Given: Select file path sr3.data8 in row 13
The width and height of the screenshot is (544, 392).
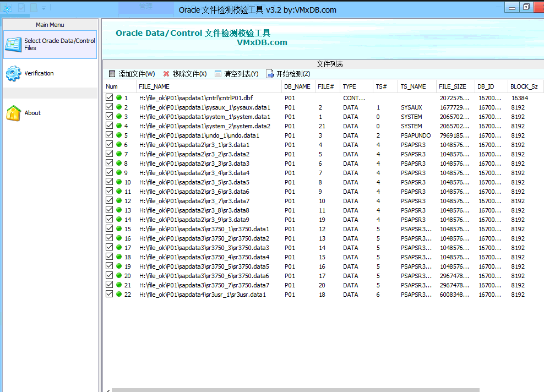Looking at the screenshot, I should 194,210.
